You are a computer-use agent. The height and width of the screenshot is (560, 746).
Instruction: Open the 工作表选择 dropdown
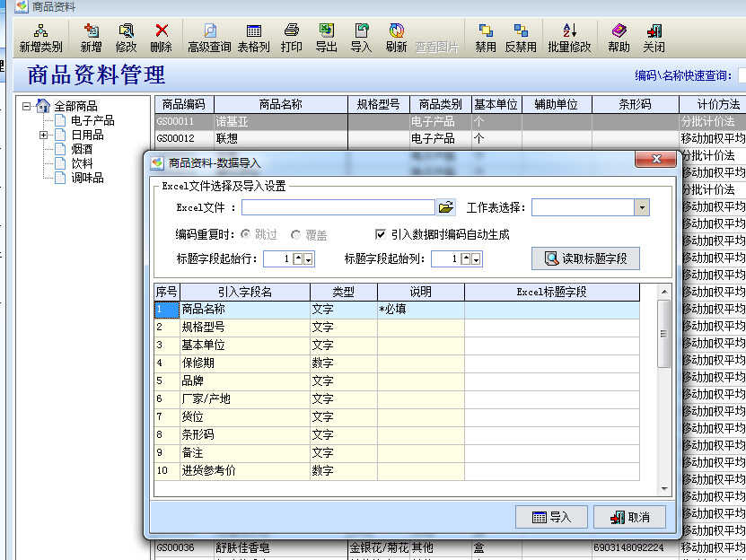pos(642,207)
